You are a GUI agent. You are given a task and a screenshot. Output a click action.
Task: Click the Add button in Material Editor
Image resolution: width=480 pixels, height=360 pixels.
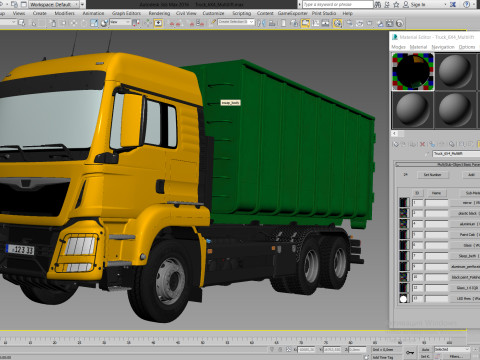[471, 175]
